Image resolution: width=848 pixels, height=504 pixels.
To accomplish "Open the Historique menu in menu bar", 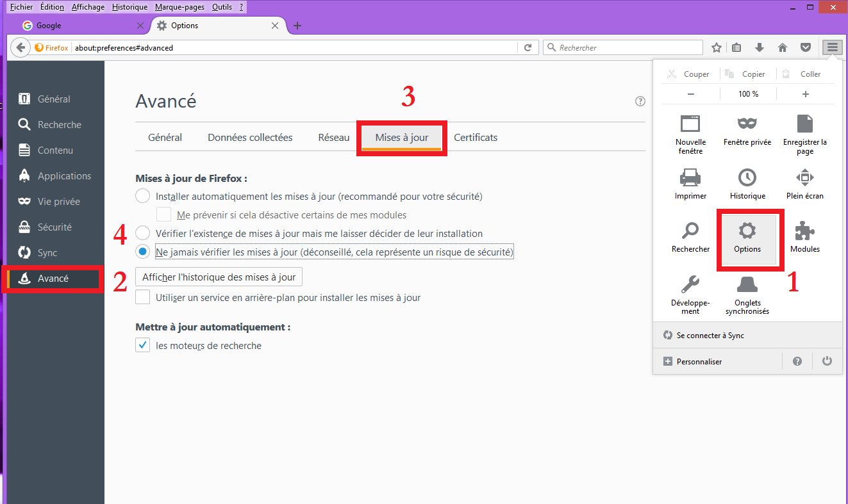I will [x=129, y=7].
